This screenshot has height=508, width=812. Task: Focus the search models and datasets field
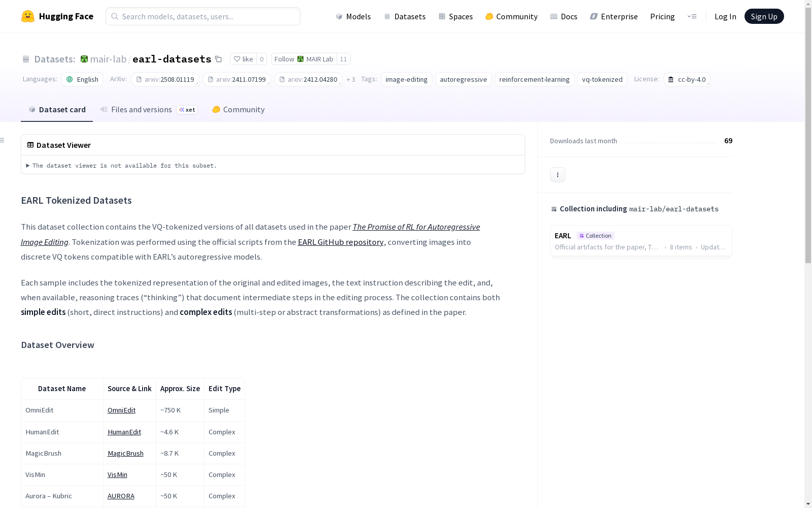[203, 16]
